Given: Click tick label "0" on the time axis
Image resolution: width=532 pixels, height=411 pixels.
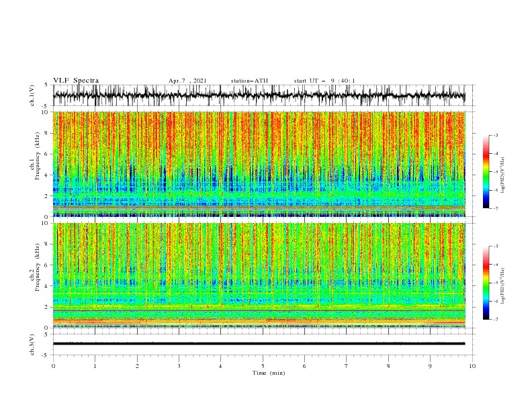Looking at the screenshot, I should [53, 366].
